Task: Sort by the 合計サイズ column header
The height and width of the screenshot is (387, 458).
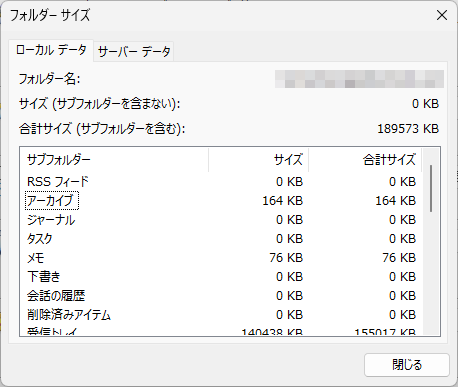Action: 365,160
